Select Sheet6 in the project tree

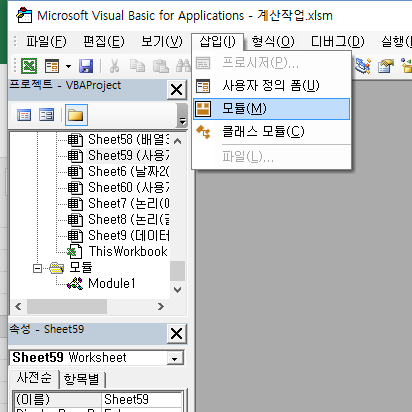128,171
